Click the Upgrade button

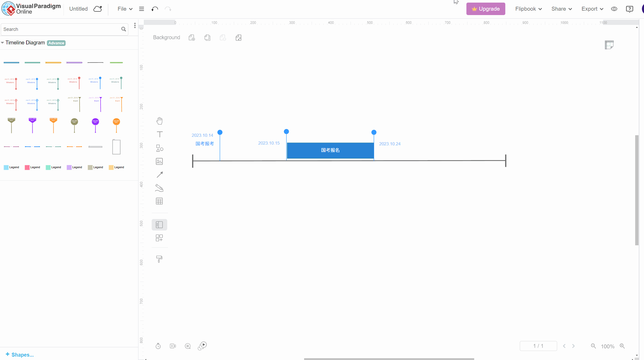486,9
